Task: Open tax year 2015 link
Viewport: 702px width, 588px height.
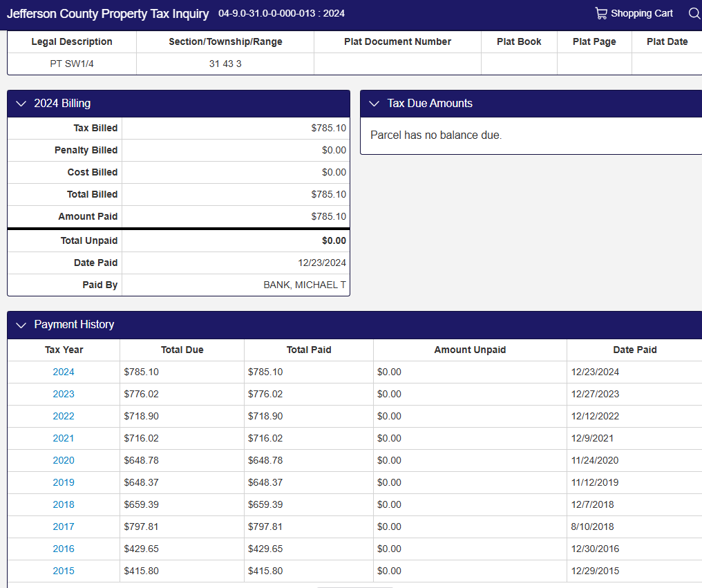Action: (x=64, y=571)
